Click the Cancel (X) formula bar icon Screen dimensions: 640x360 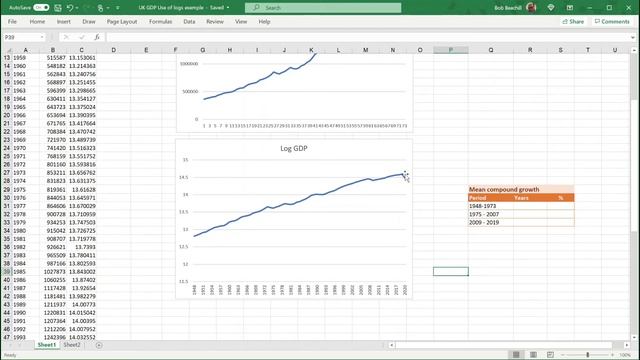coord(66,37)
